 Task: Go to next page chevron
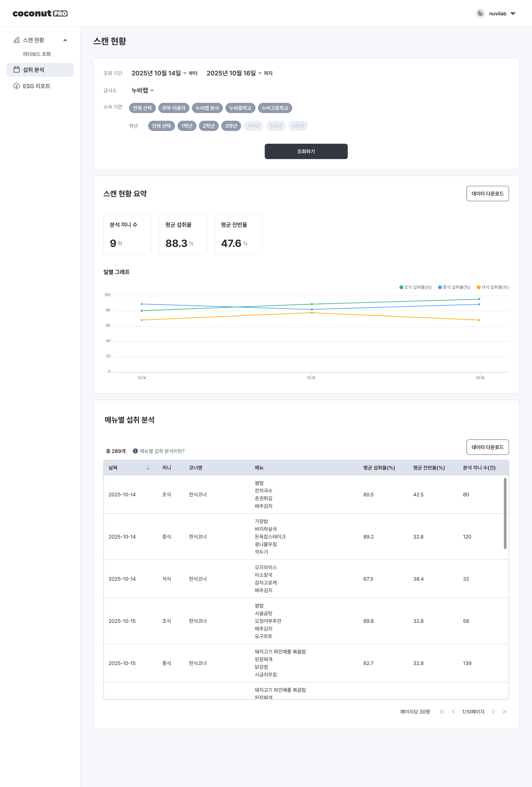pos(493,711)
